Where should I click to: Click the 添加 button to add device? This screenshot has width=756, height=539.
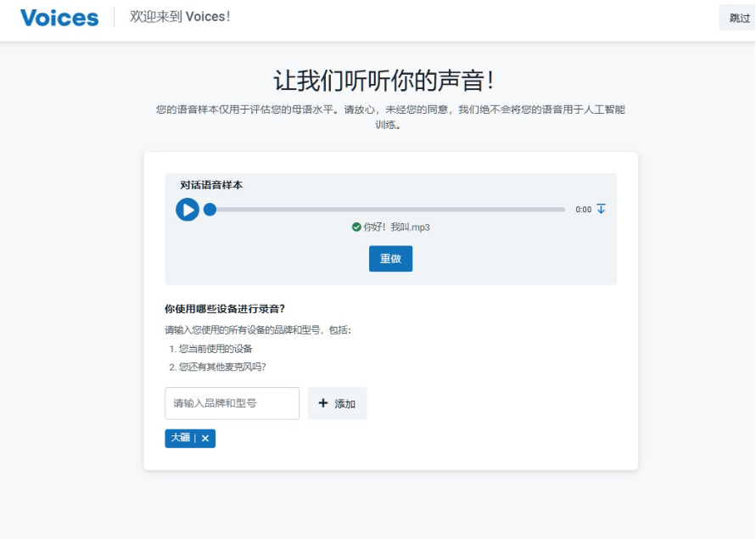click(337, 403)
